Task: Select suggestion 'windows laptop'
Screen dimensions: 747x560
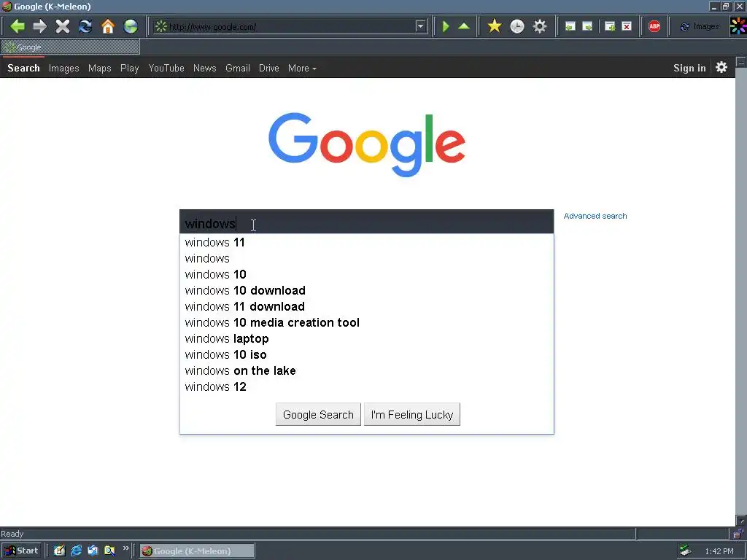Action: (x=367, y=338)
